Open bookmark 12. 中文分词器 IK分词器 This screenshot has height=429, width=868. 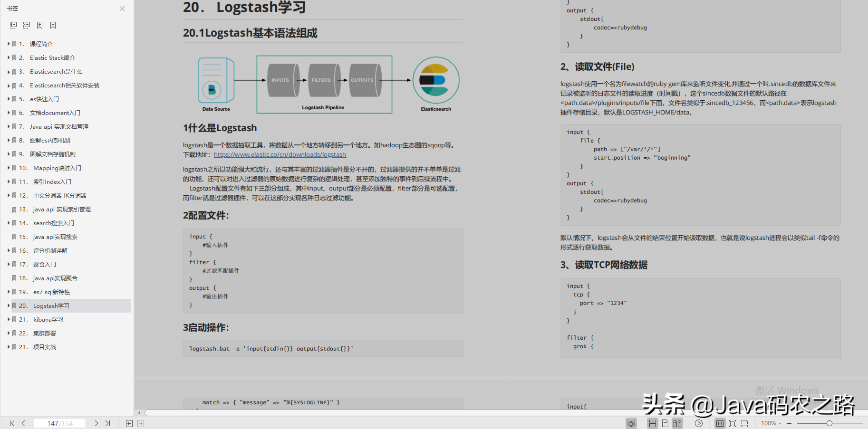pyautogui.click(x=53, y=195)
